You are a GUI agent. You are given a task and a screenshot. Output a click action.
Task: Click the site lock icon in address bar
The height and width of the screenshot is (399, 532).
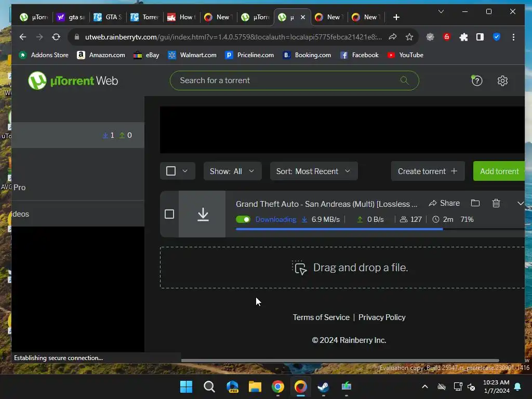[x=77, y=37]
